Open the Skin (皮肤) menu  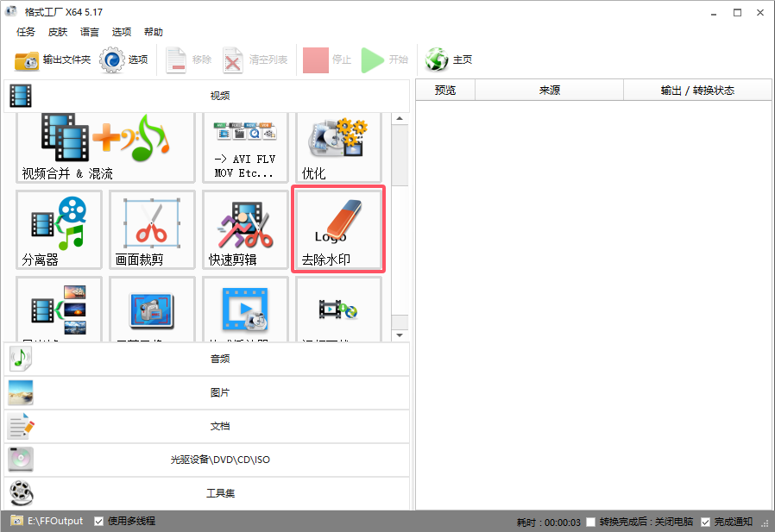[57, 32]
